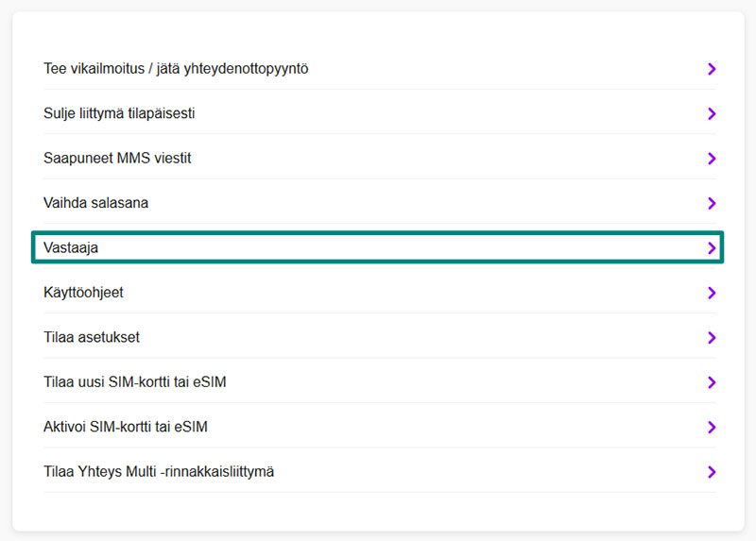
Task: Click the chevron beside Tilaa uusi SIM-kortti
Action: point(712,382)
